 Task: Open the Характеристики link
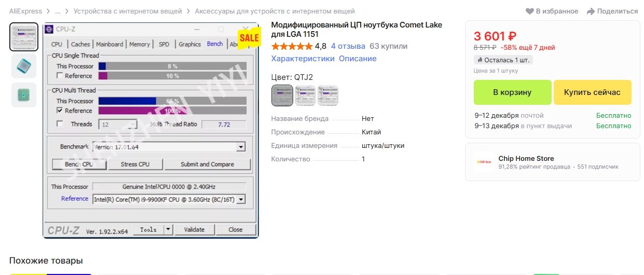click(303, 59)
